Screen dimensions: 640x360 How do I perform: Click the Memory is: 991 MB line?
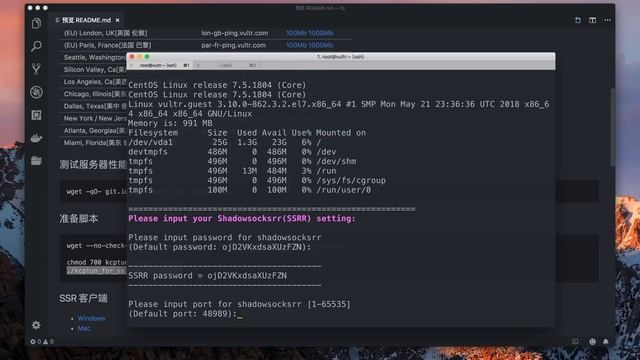[x=170, y=123]
